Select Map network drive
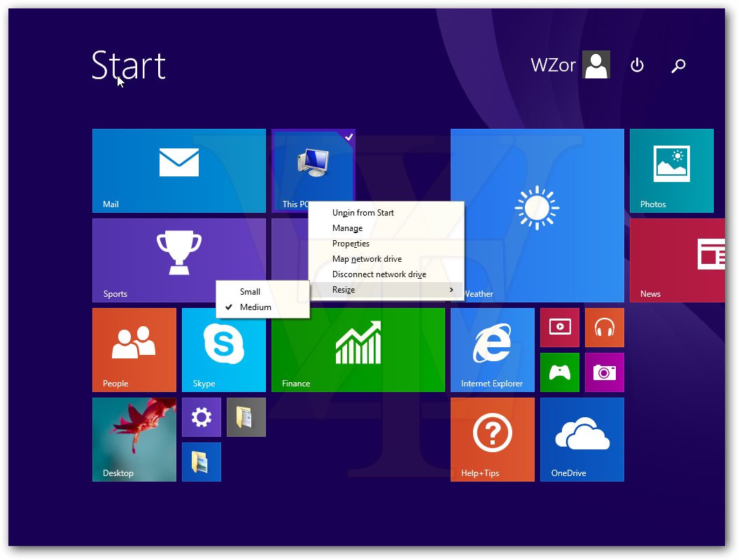This screenshot has height=560, width=739. [386, 259]
